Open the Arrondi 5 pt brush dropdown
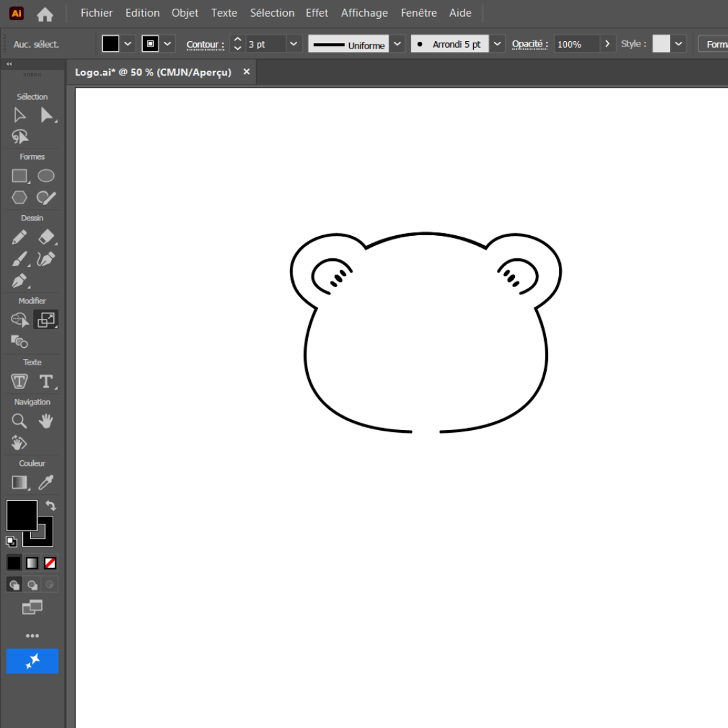Image resolution: width=728 pixels, height=728 pixels. pyautogui.click(x=497, y=44)
